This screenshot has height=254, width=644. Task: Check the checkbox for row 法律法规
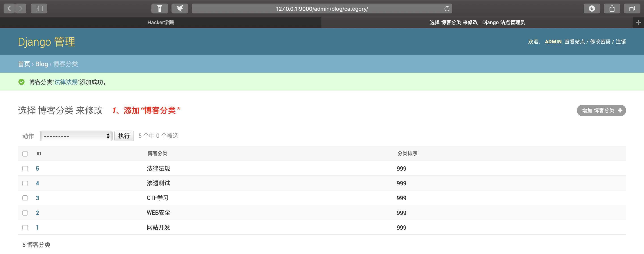[x=25, y=169]
